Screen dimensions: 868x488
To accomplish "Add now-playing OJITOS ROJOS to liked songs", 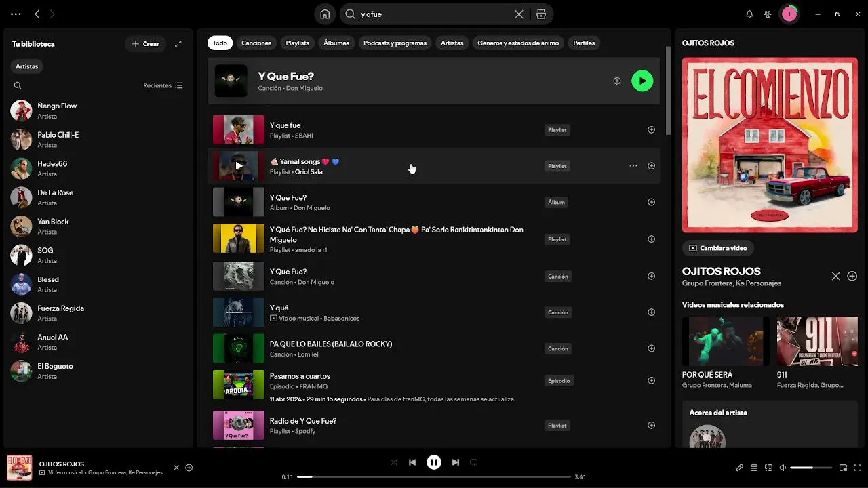I will click(x=189, y=468).
